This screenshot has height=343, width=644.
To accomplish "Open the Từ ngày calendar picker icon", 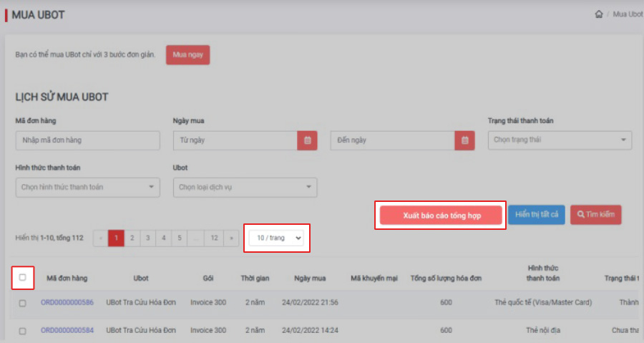I will pos(307,140).
